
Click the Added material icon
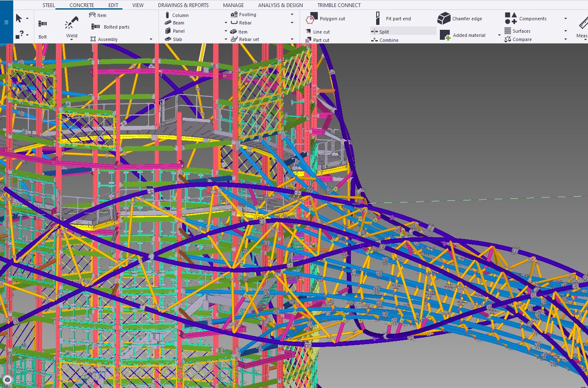tap(445, 35)
